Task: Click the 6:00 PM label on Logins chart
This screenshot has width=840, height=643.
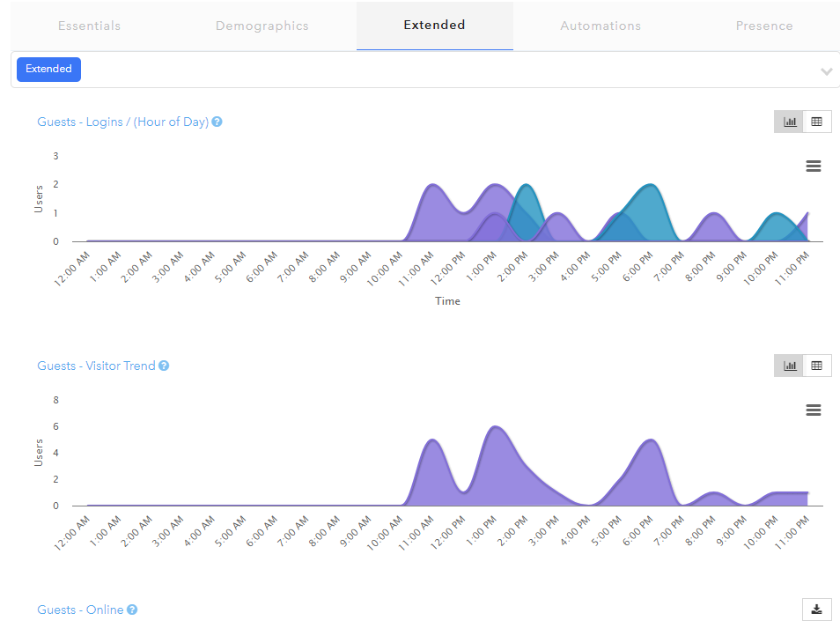Action: [x=638, y=267]
